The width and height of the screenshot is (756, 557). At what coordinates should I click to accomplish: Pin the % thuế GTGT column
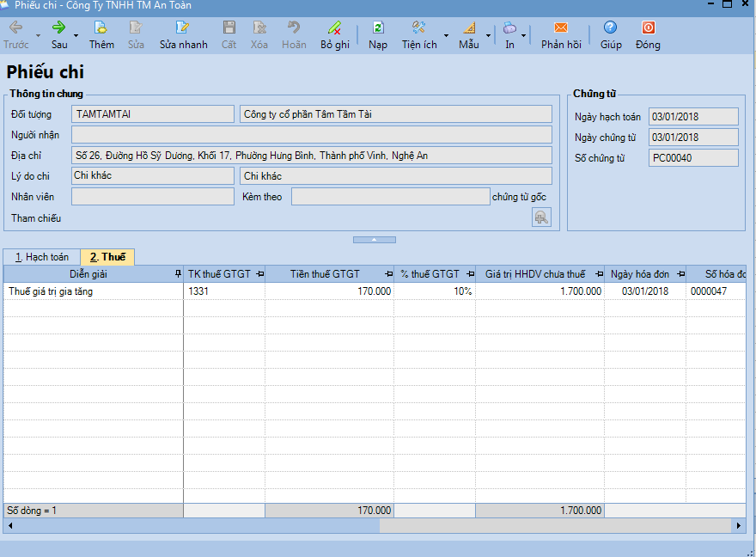pyautogui.click(x=470, y=274)
